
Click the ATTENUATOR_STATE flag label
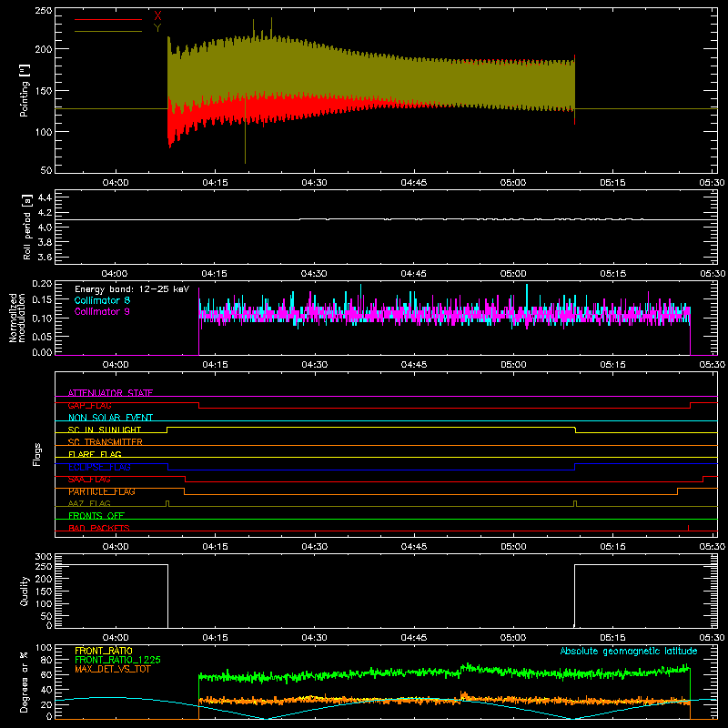110,393
